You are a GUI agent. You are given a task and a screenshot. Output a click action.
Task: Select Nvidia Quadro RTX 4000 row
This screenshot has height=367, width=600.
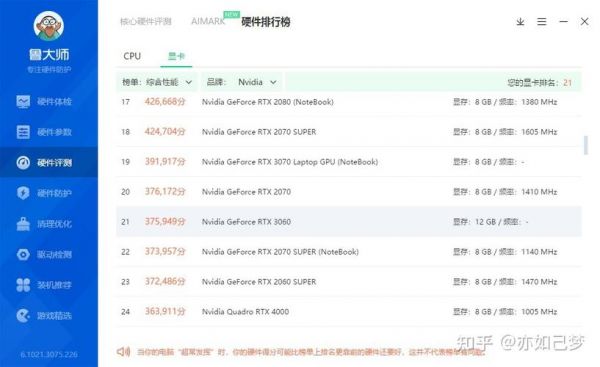click(349, 312)
